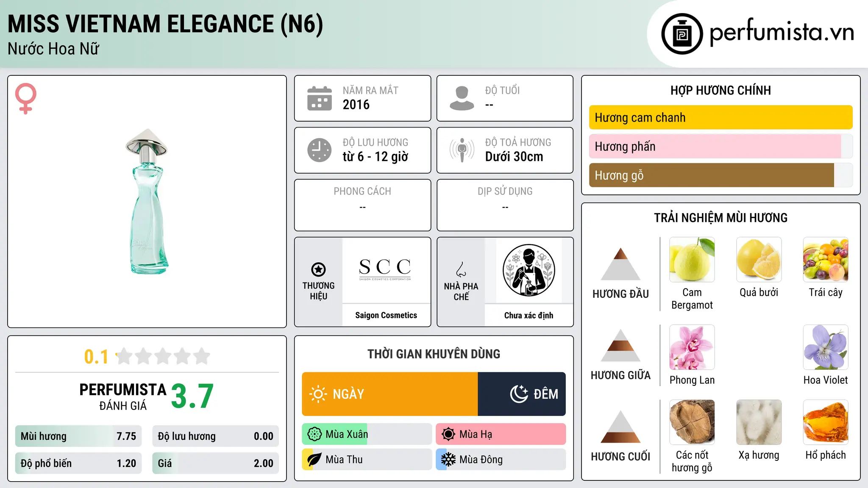Click the Thời gian khuyên dùng heading
The image size is (868, 488).
pos(434,354)
